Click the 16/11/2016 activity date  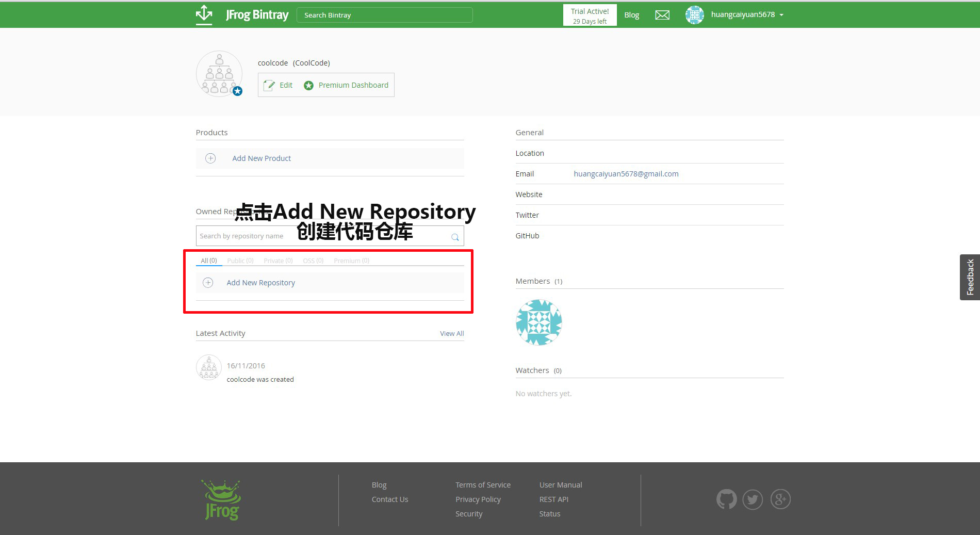pyautogui.click(x=246, y=366)
